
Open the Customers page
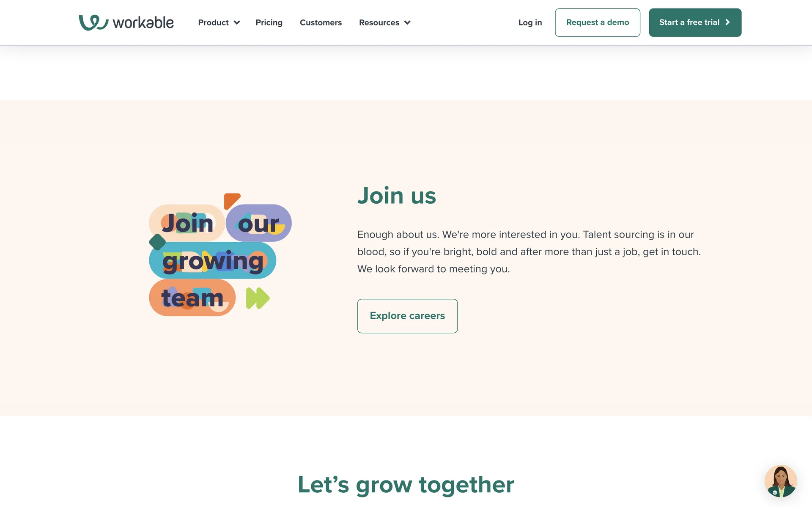321,22
